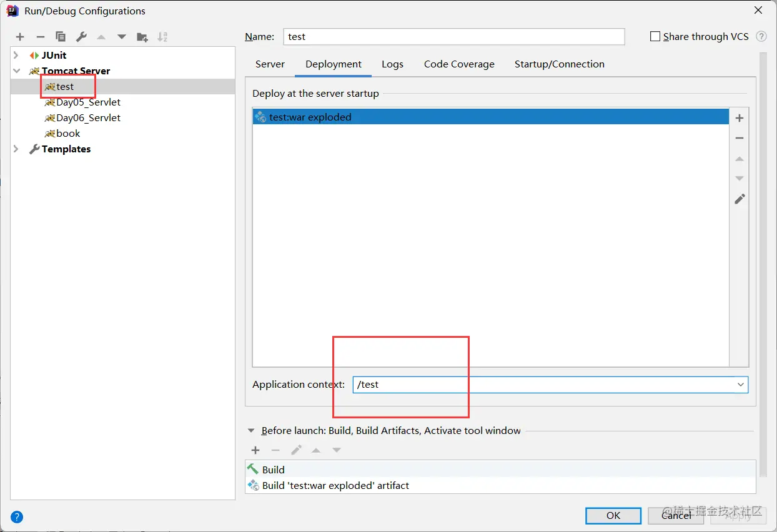Move configuration up in left toolbar
The image size is (777, 532).
coord(101,37)
